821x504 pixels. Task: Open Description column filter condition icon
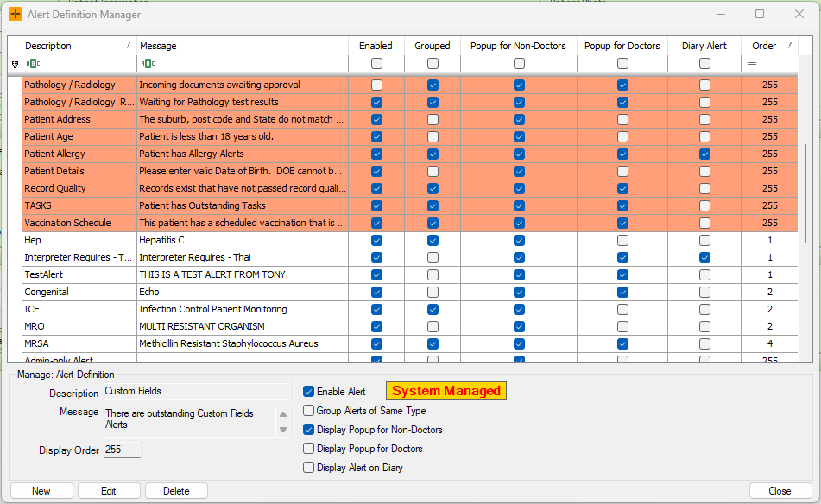pos(32,64)
